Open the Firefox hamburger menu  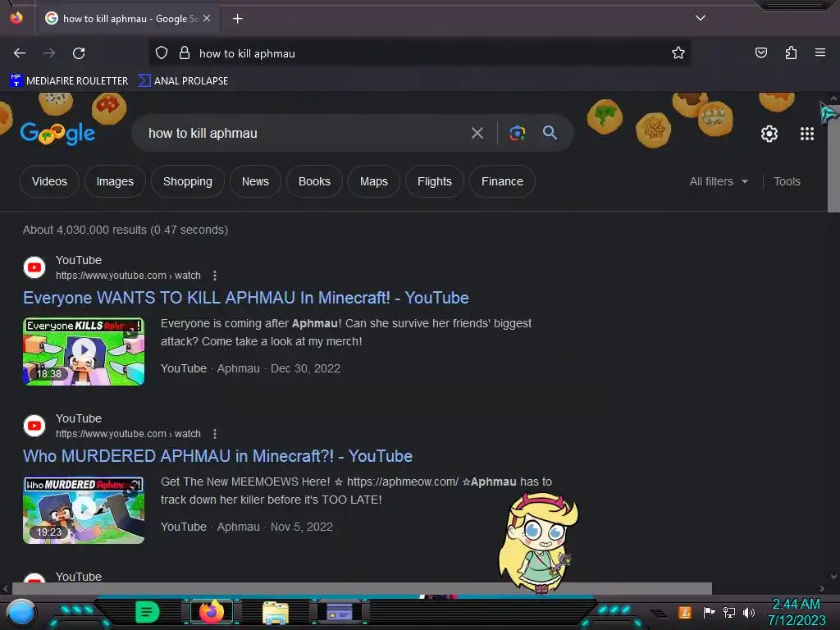pyautogui.click(x=820, y=53)
